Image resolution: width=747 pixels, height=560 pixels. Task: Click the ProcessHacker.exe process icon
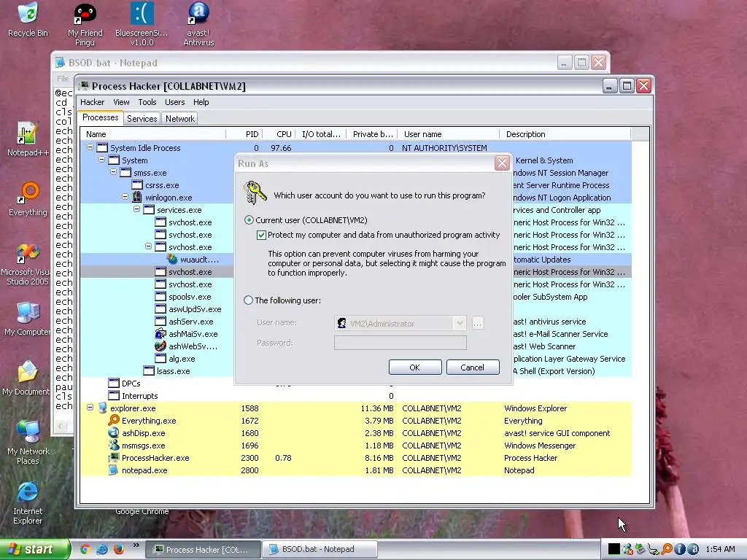tap(114, 457)
